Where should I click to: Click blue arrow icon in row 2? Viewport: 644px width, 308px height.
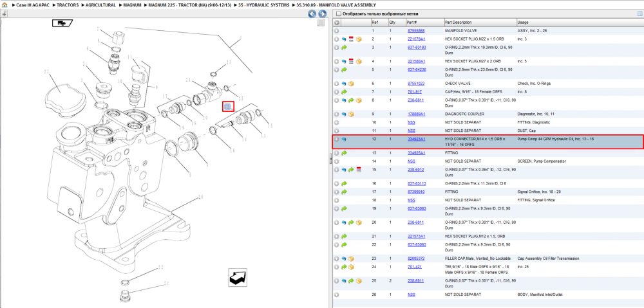[344, 39]
